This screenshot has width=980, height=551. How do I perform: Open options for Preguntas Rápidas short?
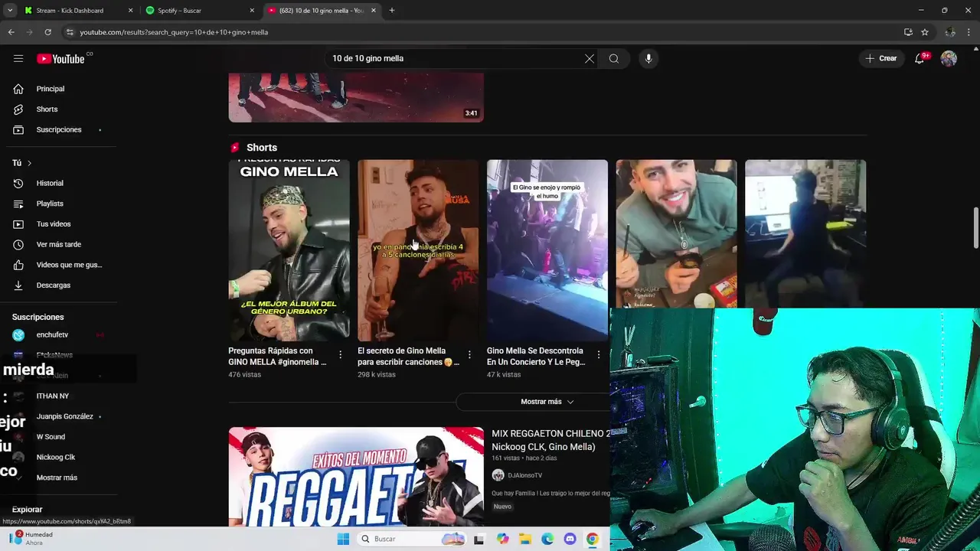(340, 354)
